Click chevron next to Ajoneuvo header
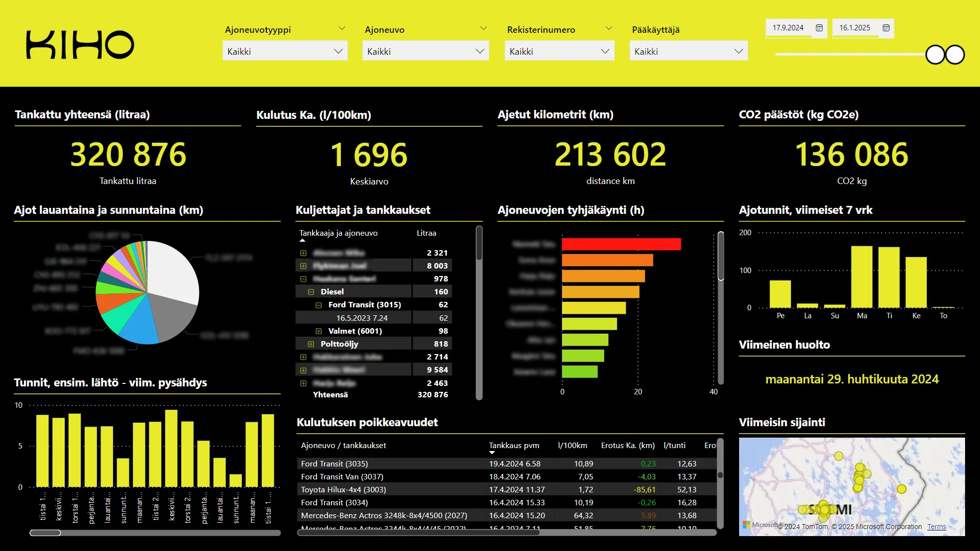The width and height of the screenshot is (980, 551). pyautogui.click(x=483, y=28)
